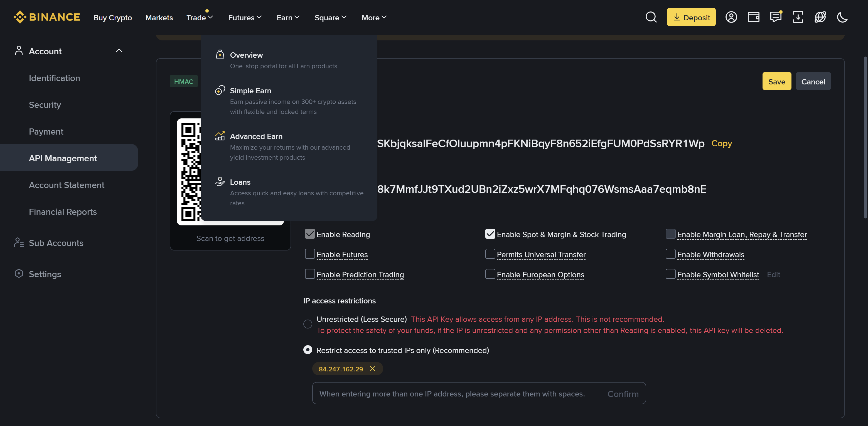868x426 pixels.
Task: Remove IP 84.247.162.29 with the X
Action: click(372, 368)
